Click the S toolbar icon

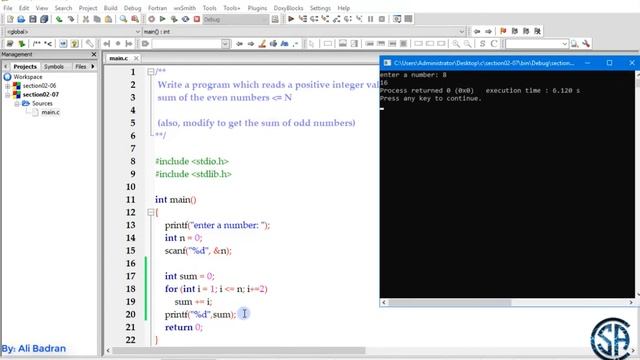click(482, 44)
